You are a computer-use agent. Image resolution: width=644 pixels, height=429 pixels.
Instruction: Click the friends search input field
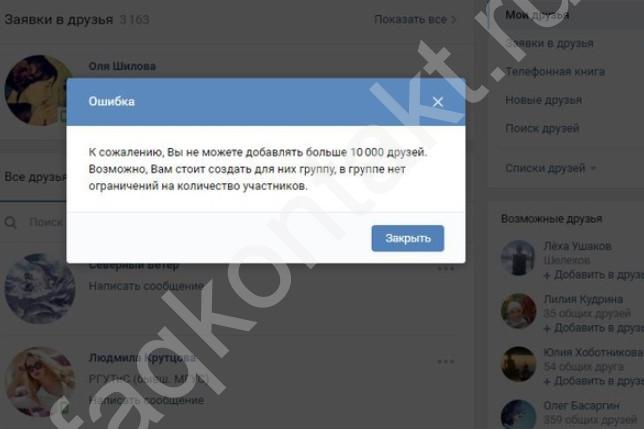45,223
